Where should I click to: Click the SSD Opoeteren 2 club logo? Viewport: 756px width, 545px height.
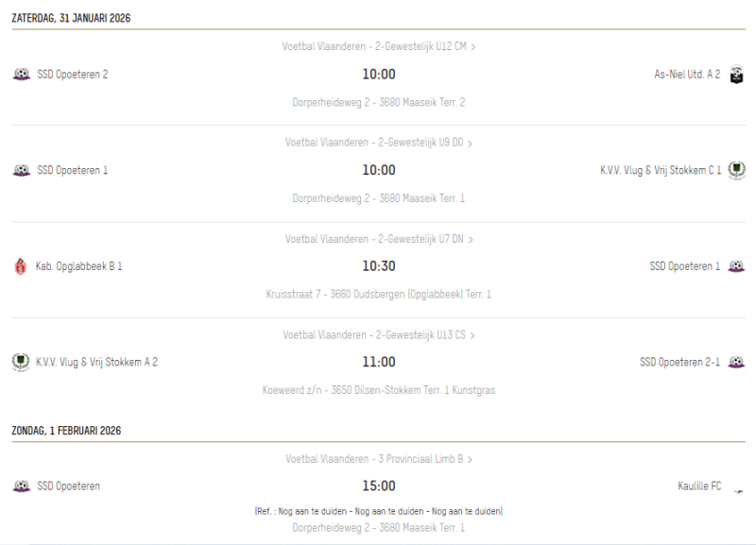[21, 75]
